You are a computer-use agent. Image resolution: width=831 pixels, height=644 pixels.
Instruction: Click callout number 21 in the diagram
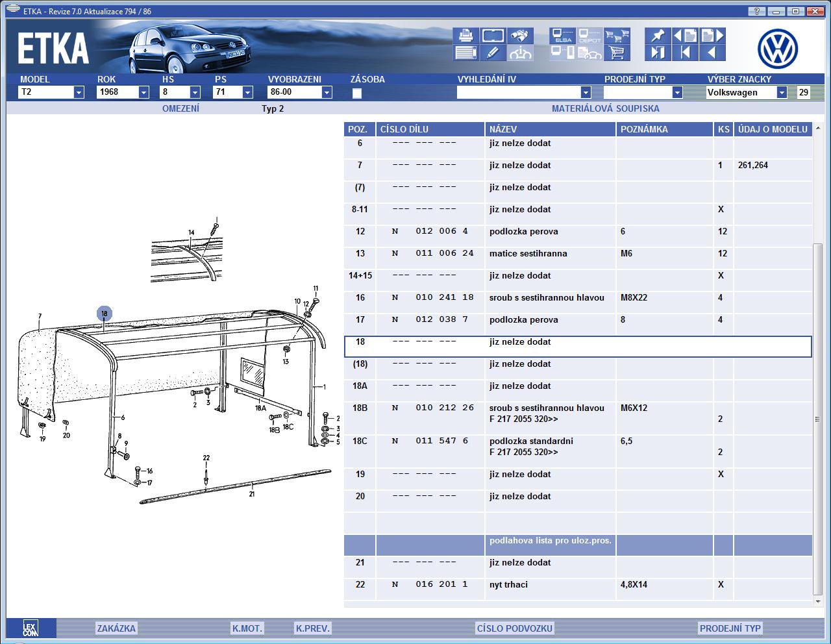click(252, 494)
